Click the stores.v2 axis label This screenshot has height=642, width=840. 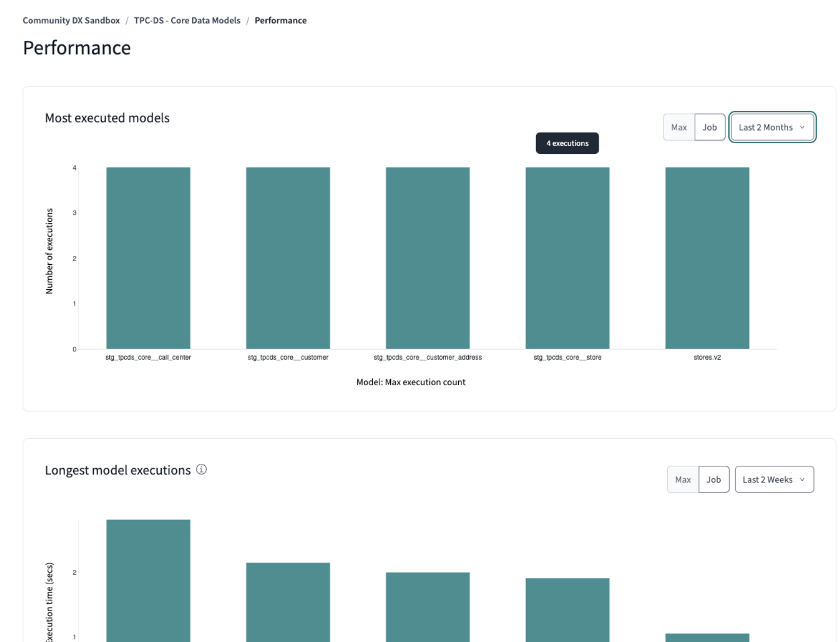tap(707, 358)
